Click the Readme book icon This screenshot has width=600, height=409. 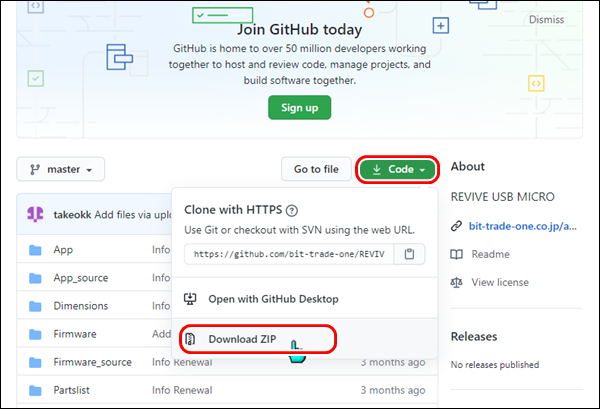coord(457,254)
